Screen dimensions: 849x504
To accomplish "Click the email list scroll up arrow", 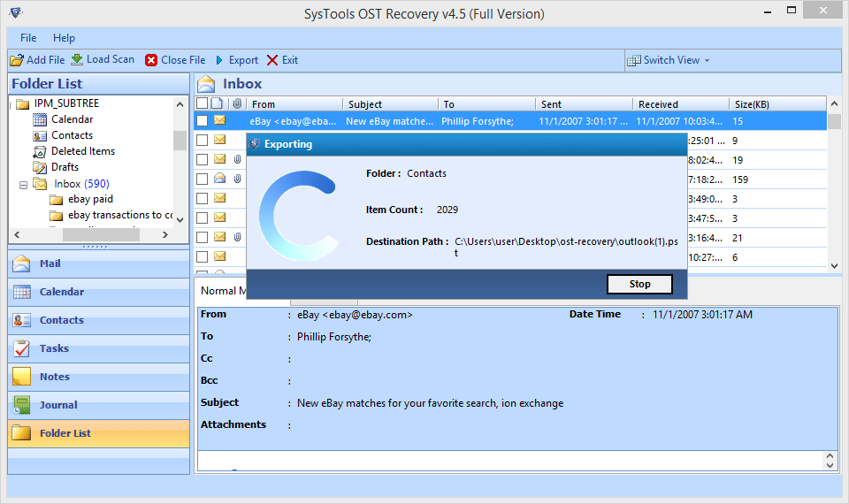I will click(x=834, y=103).
